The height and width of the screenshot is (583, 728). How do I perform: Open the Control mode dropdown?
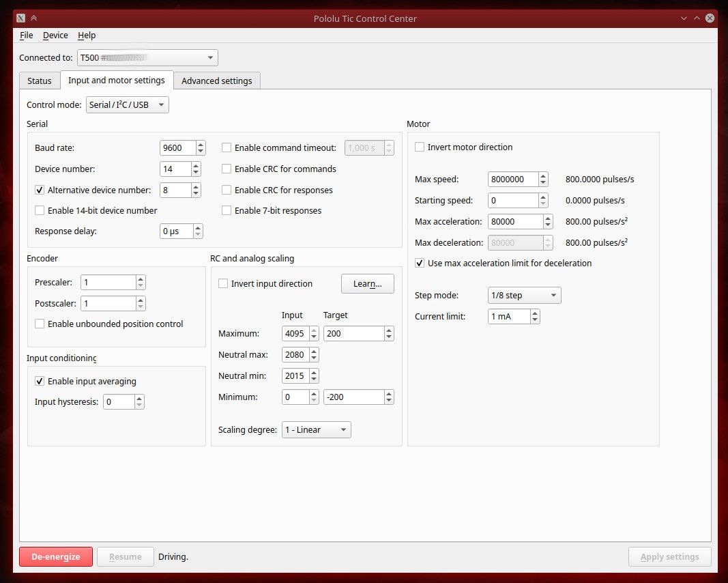(x=127, y=104)
